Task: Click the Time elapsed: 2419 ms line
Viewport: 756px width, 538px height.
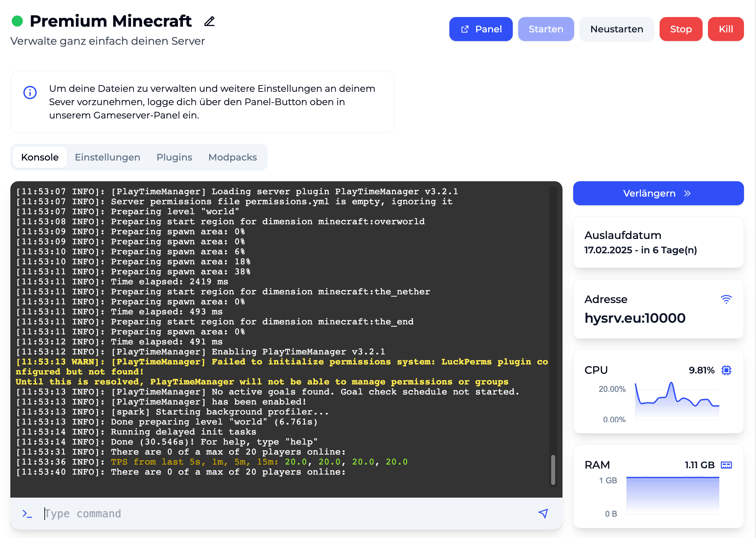Action: point(122,282)
